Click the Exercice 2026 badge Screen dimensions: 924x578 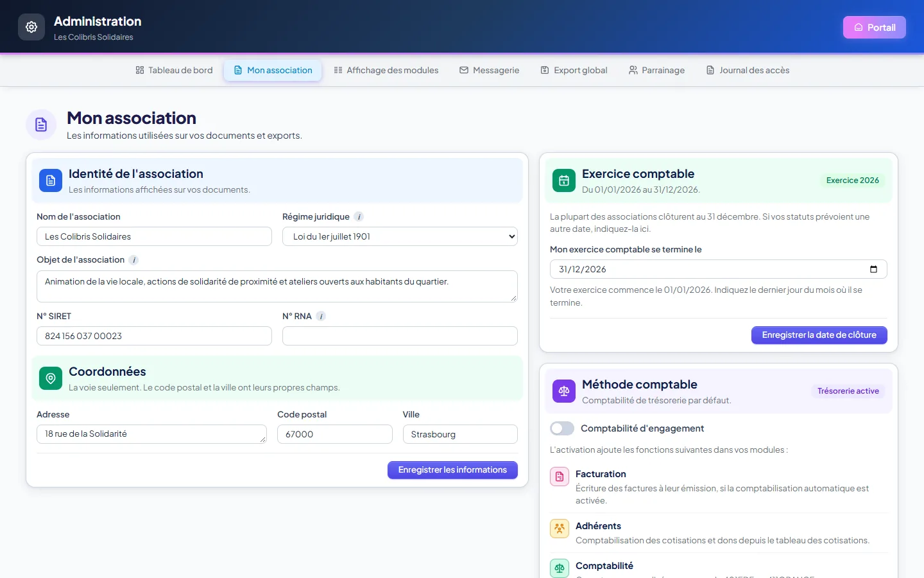[x=853, y=180]
